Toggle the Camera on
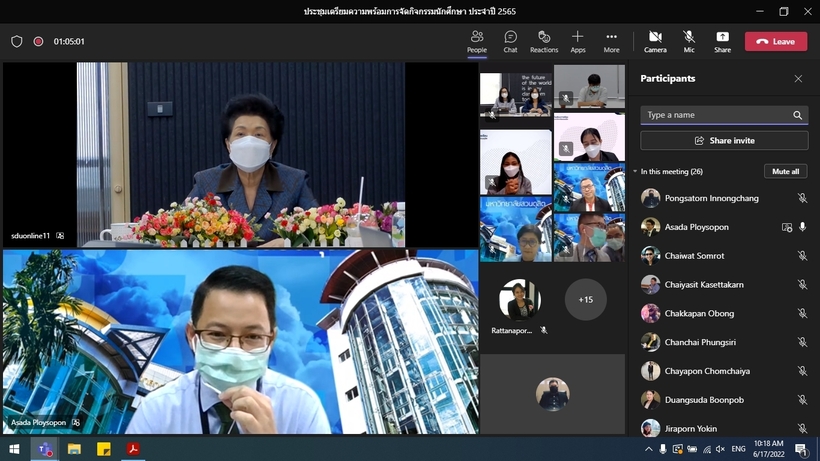820x461 pixels. coord(655,42)
